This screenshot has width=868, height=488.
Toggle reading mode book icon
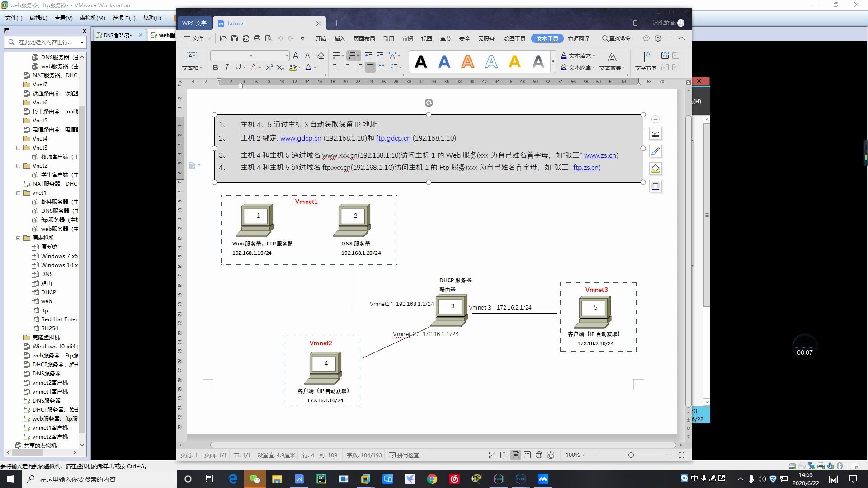click(x=504, y=455)
